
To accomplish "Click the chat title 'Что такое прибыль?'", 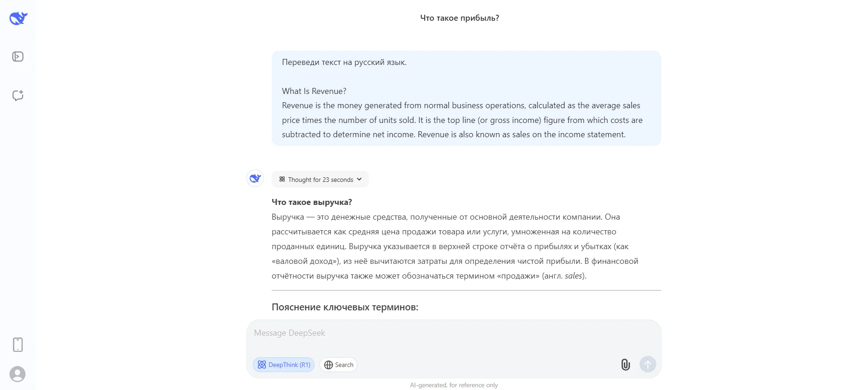I will click(460, 18).
